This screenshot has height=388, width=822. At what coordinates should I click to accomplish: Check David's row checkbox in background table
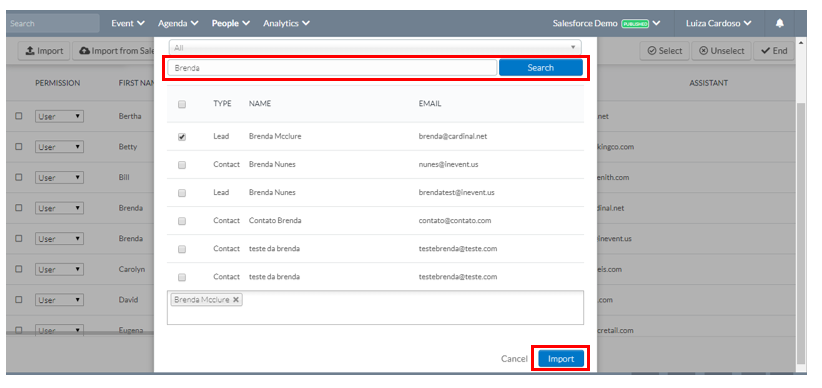coord(19,300)
